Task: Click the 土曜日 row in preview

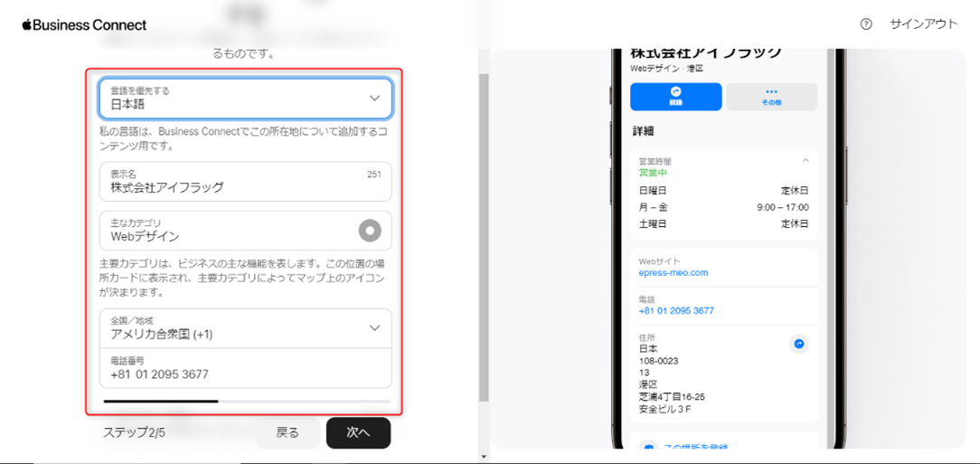Action: (724, 224)
